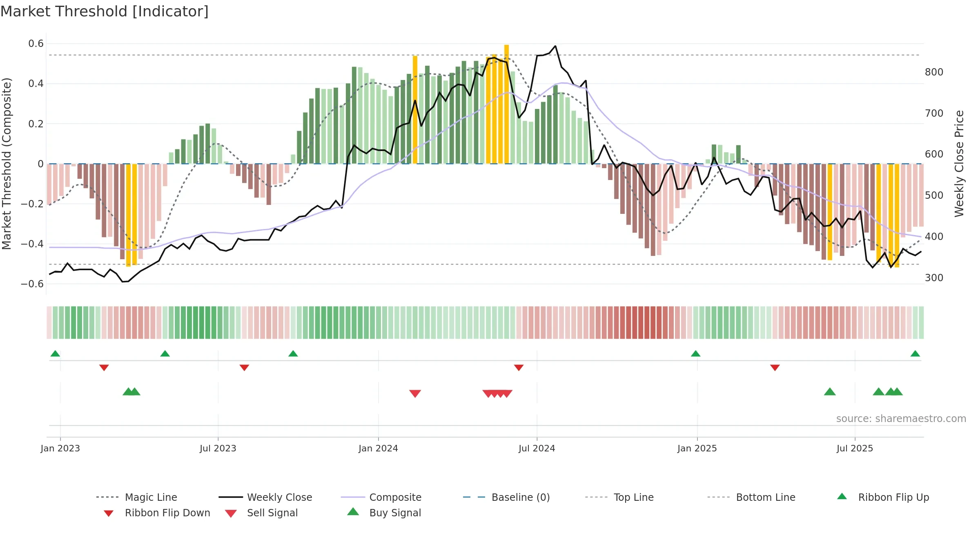Click the Jul 2023 x-axis label

coord(218,449)
